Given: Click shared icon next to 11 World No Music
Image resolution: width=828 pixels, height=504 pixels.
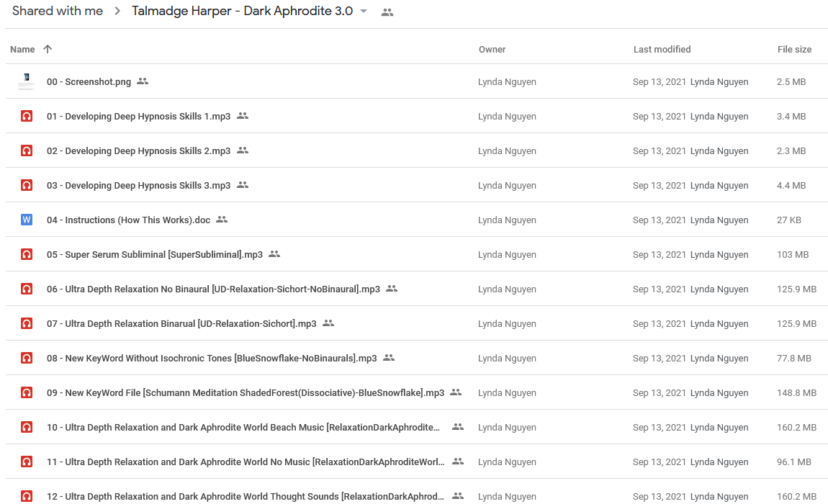Looking at the screenshot, I should coord(458,462).
